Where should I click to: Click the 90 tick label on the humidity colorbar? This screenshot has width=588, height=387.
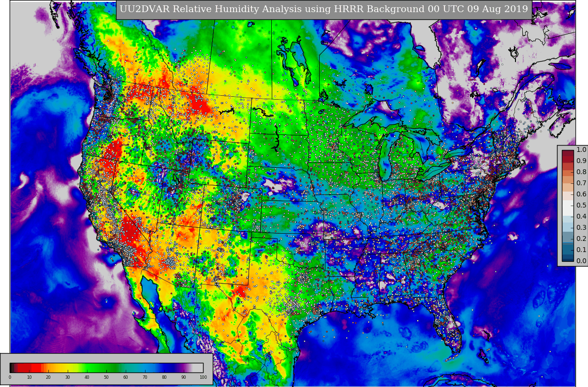[184, 377]
